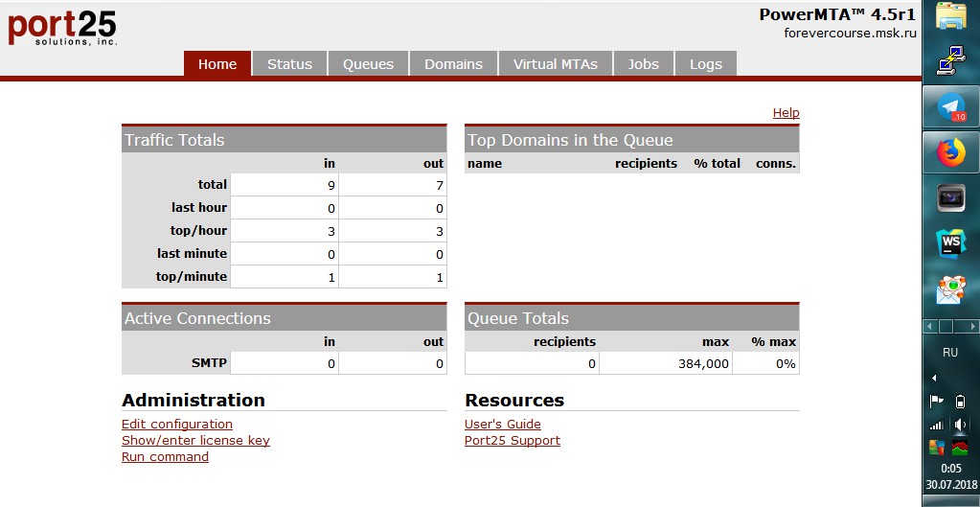Open the Run command link
Viewport: 980px width, 507px height.
(165, 456)
